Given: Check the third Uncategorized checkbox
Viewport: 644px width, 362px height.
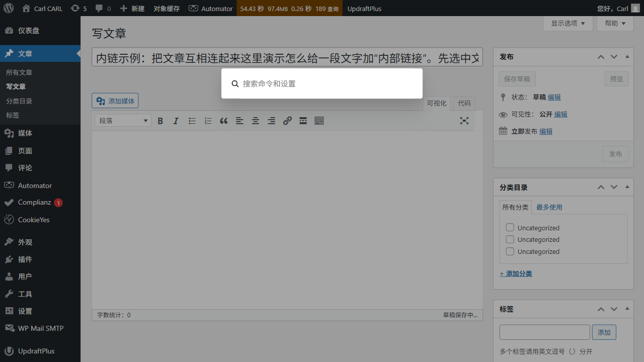Looking at the screenshot, I should 510,251.
